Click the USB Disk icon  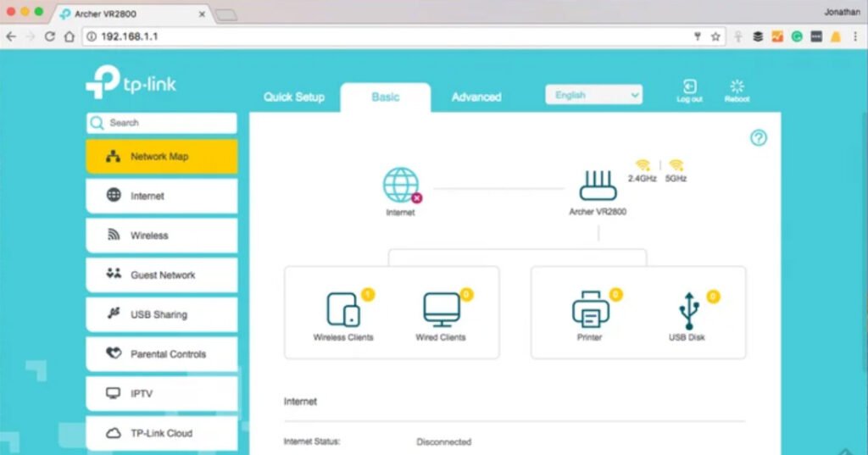[687, 310]
